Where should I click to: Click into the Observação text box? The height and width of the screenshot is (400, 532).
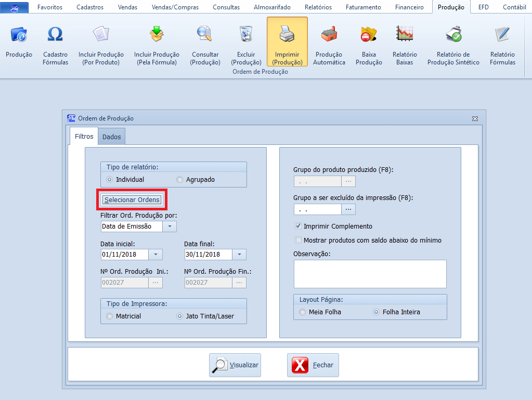pyautogui.click(x=370, y=274)
